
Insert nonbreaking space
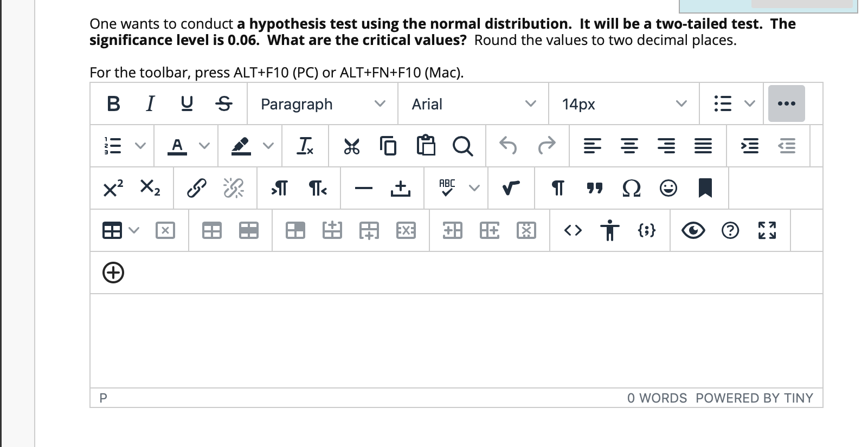tap(401, 188)
